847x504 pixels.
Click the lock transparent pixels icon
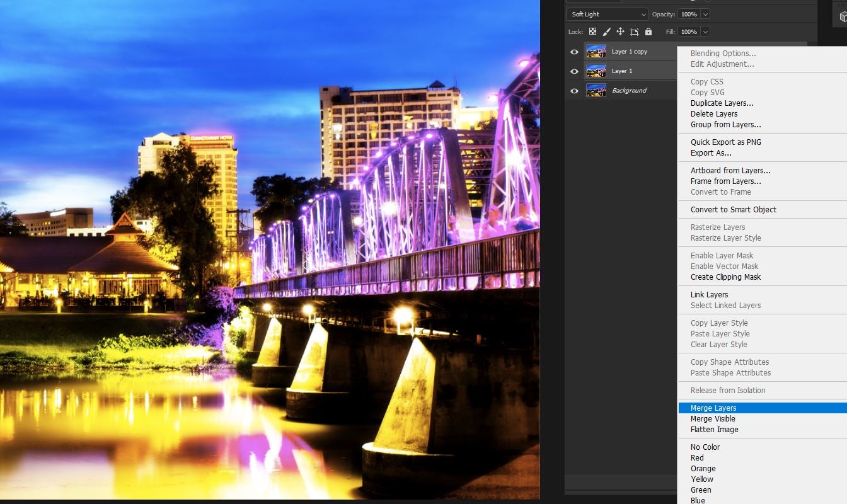(x=592, y=31)
